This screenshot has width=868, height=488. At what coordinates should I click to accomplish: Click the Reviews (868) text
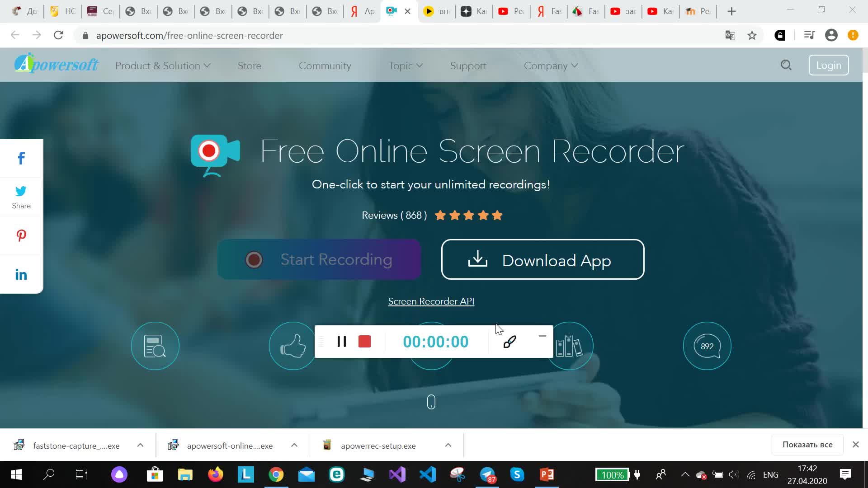tap(394, 216)
